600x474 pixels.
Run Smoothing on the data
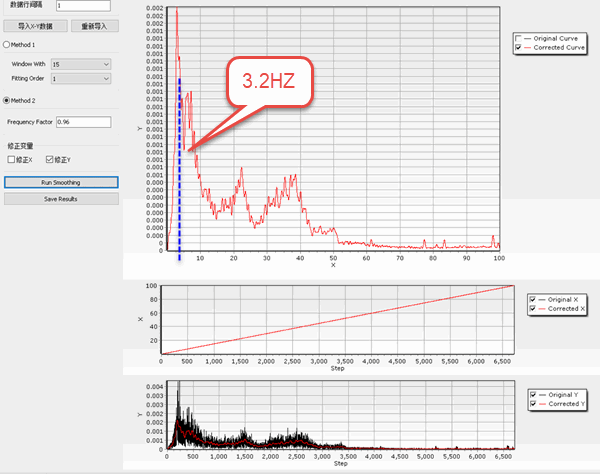(x=60, y=183)
